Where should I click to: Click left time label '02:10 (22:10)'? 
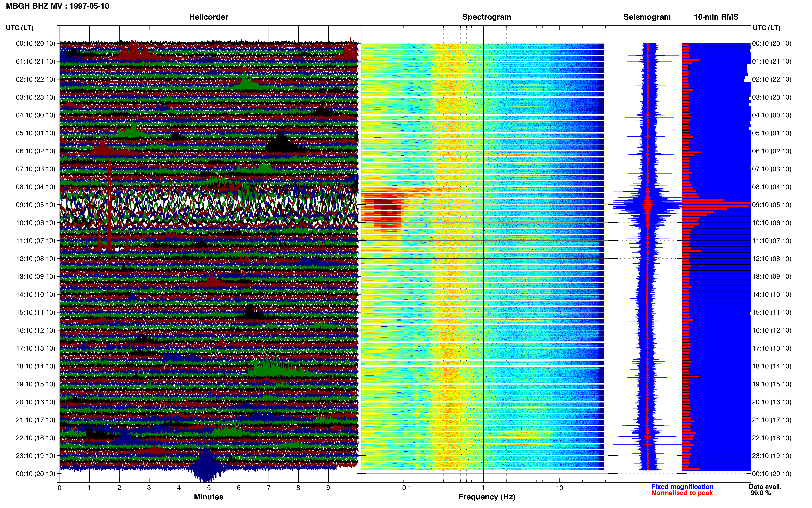(36, 79)
